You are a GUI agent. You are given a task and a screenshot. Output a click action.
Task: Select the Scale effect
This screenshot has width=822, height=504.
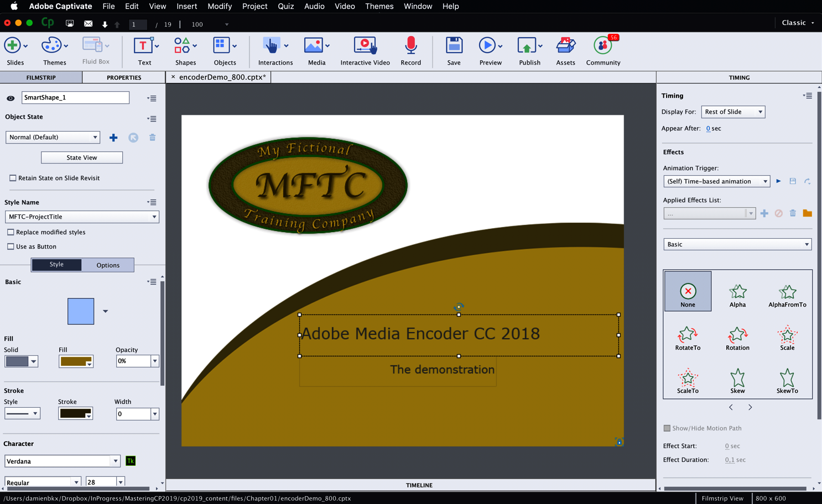point(787,339)
